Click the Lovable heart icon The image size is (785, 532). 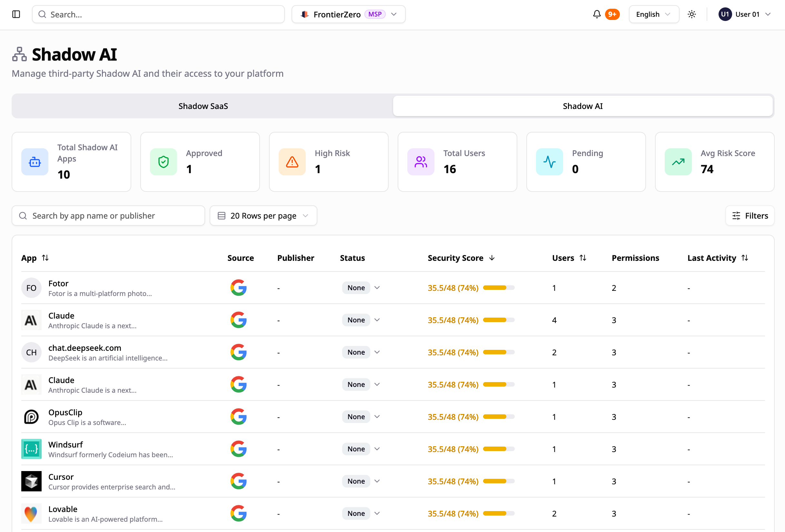click(x=31, y=513)
